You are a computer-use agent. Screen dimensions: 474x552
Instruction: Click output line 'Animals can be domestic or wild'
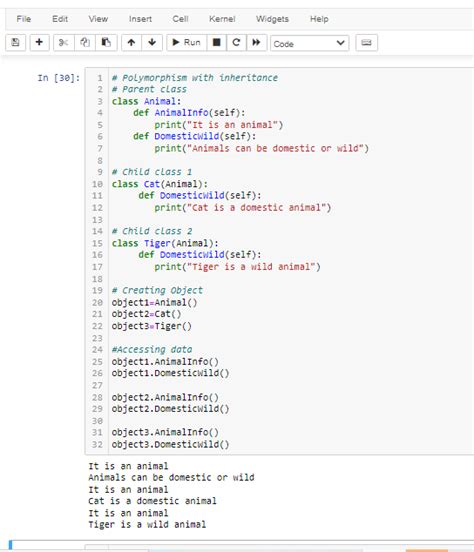171,477
